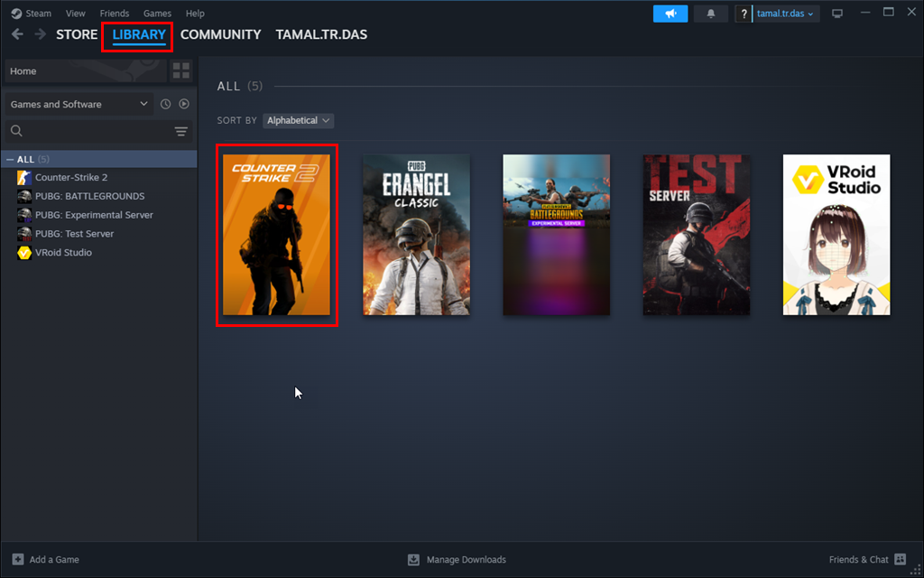Open the announcements megaphone button
Image resolution: width=924 pixels, height=578 pixels.
coord(670,14)
